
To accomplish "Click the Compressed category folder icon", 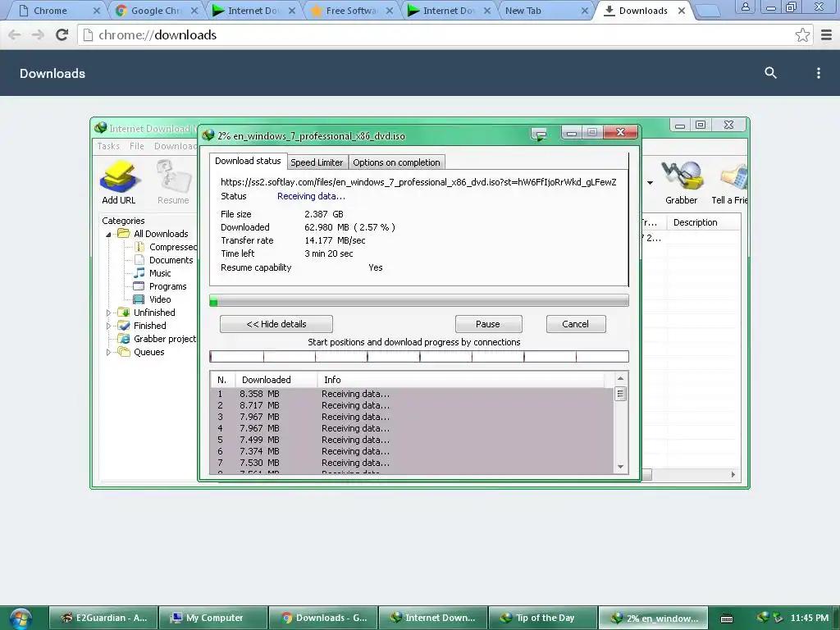I will coord(139,247).
